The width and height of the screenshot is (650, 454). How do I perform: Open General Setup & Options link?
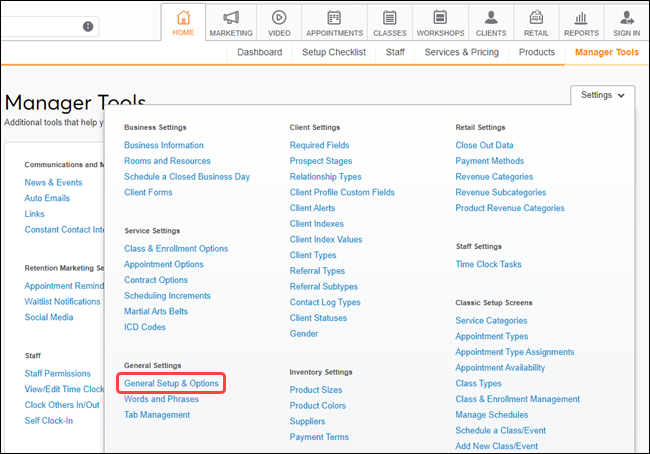[x=171, y=383]
